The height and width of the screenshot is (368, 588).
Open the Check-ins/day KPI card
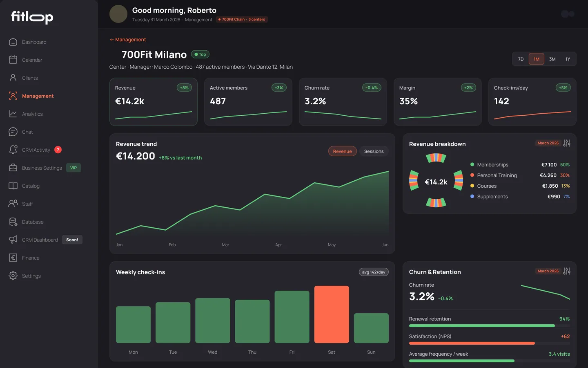click(x=532, y=102)
